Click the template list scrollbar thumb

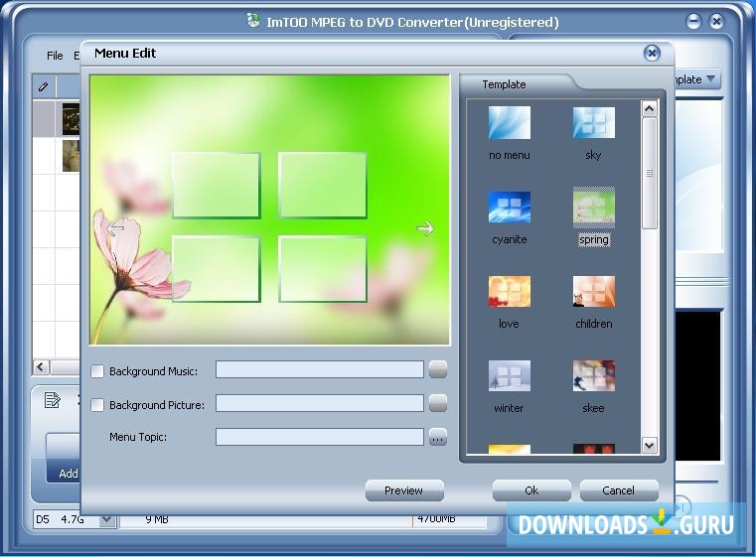pyautogui.click(x=650, y=174)
